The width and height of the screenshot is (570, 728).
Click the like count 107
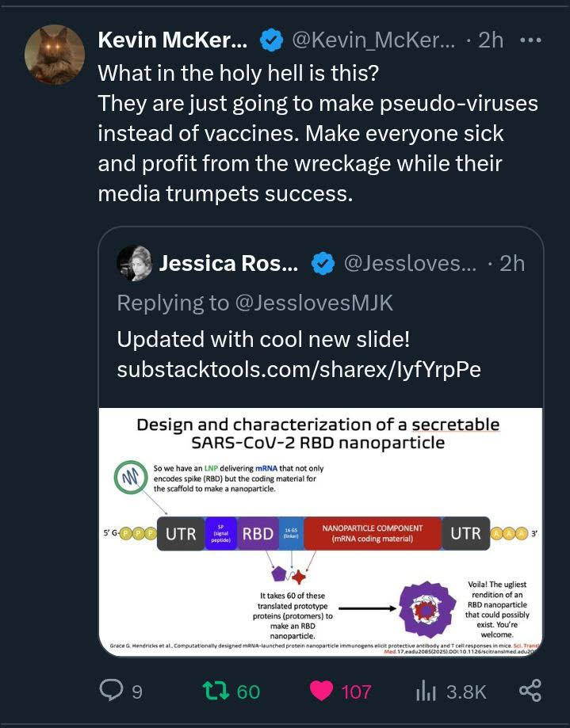tap(356, 692)
